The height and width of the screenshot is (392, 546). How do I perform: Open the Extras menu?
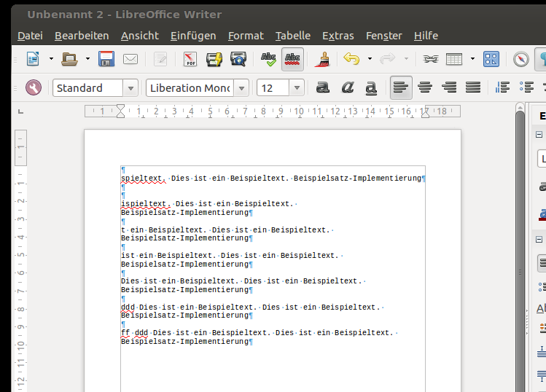338,36
